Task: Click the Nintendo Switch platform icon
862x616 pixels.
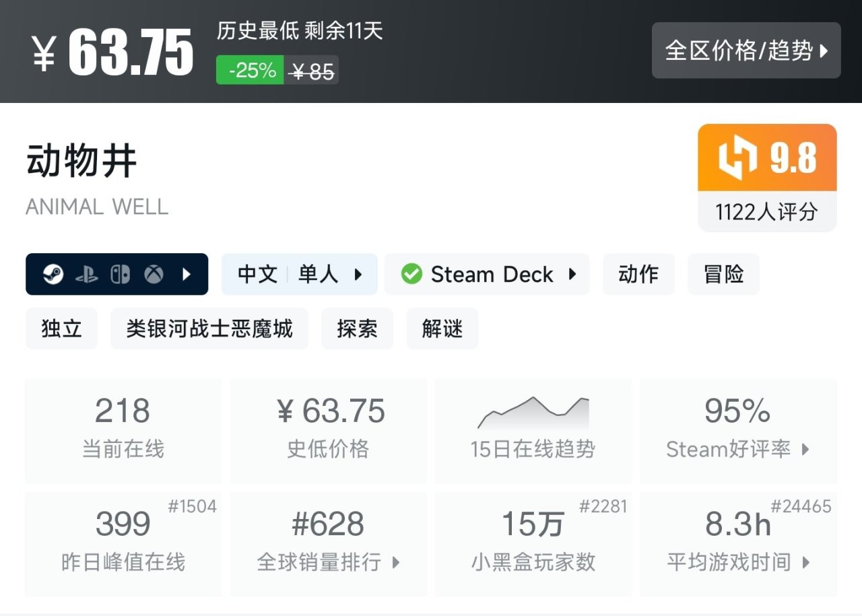Action: [121, 275]
